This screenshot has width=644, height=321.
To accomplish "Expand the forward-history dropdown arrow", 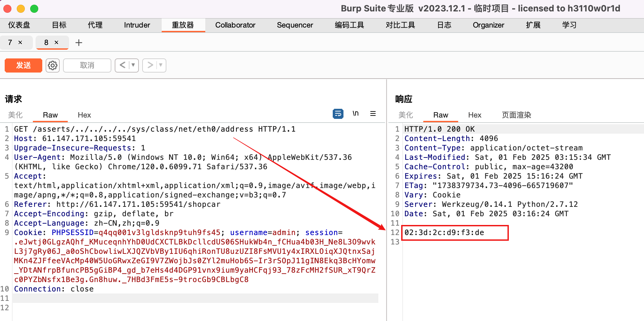I will 160,65.
